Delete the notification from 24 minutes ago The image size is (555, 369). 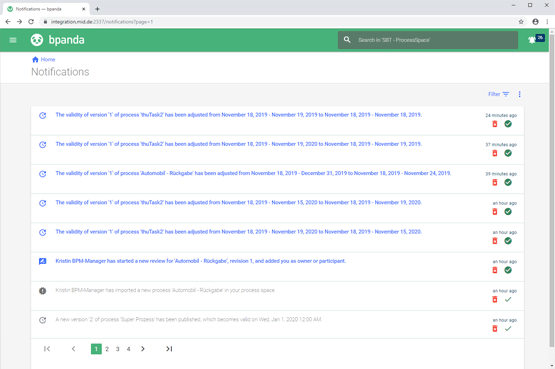(x=495, y=124)
